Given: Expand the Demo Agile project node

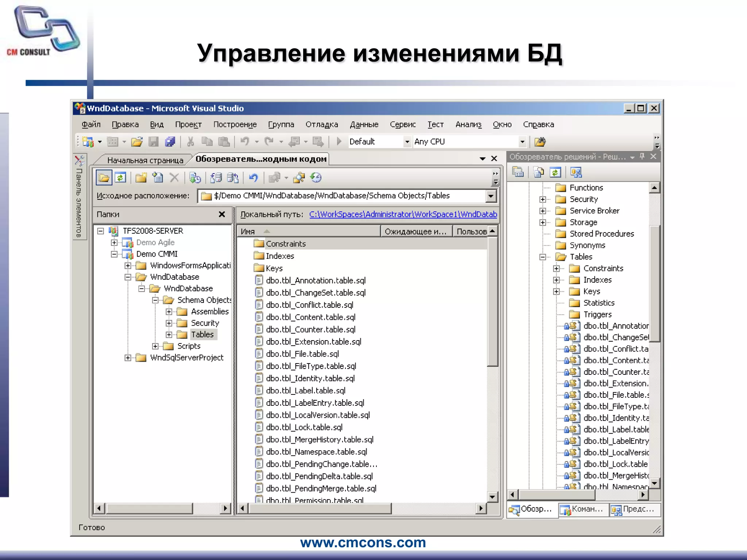Looking at the screenshot, I should pyautogui.click(x=114, y=242).
